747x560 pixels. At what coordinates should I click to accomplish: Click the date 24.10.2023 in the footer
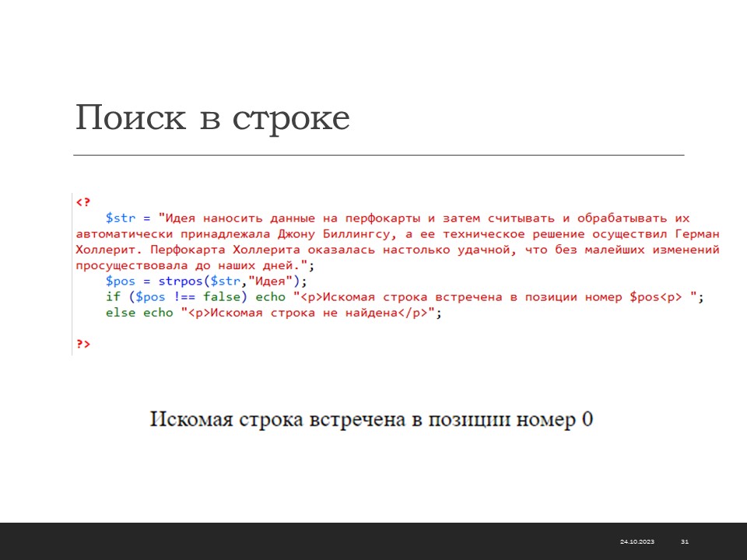[637, 541]
